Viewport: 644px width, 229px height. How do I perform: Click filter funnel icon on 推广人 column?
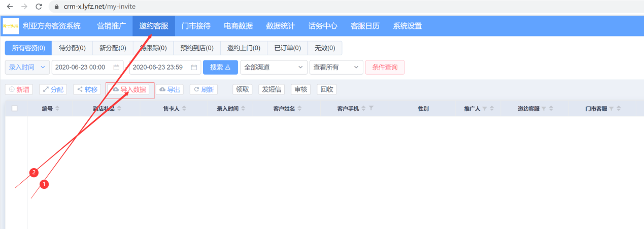pyautogui.click(x=485, y=109)
